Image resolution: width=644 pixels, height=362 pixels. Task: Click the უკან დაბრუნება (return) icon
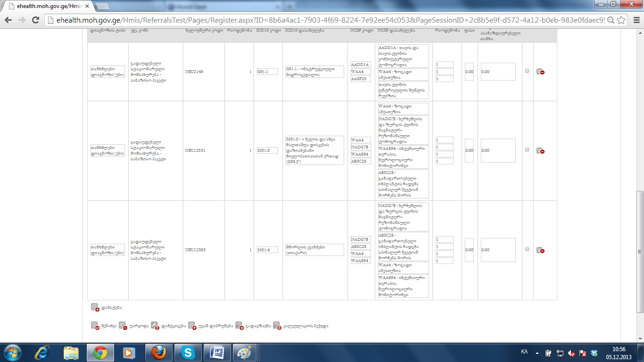coord(192,326)
